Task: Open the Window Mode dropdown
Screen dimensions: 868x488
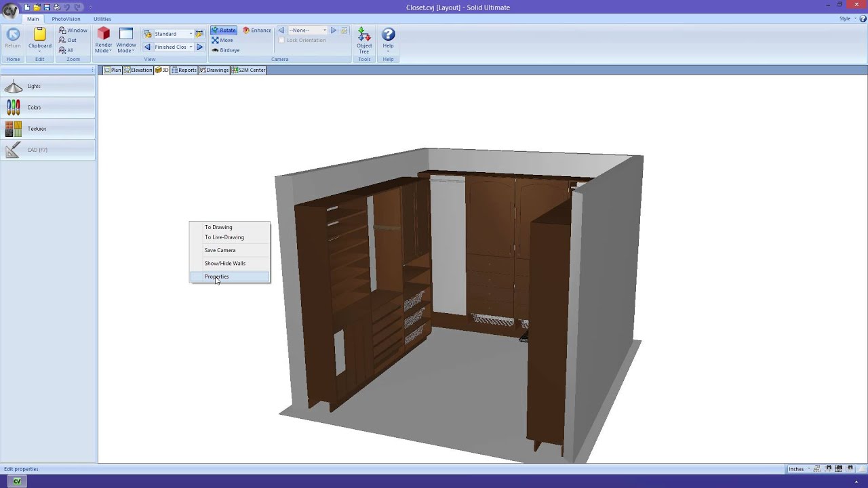Action: 126,41
